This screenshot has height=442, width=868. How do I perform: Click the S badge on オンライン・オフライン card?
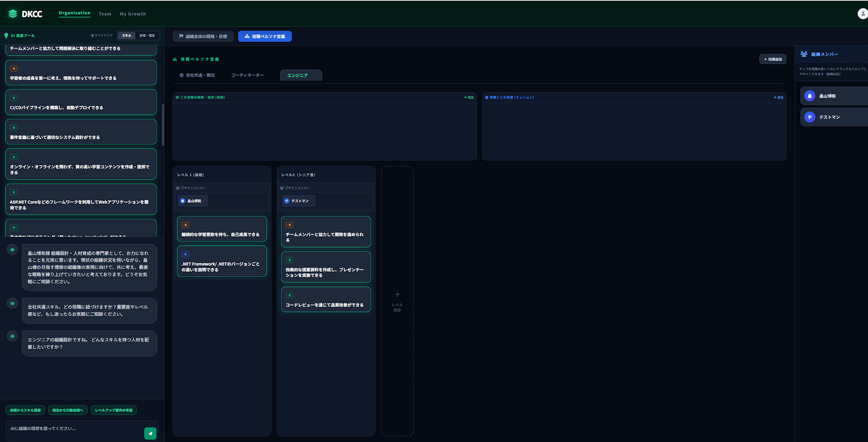coord(14,157)
